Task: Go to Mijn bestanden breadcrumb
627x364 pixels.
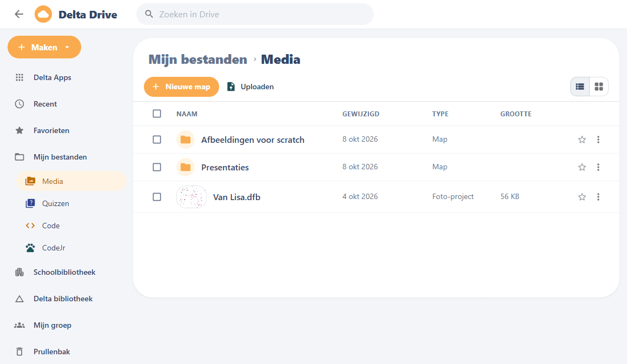Action: click(198, 59)
